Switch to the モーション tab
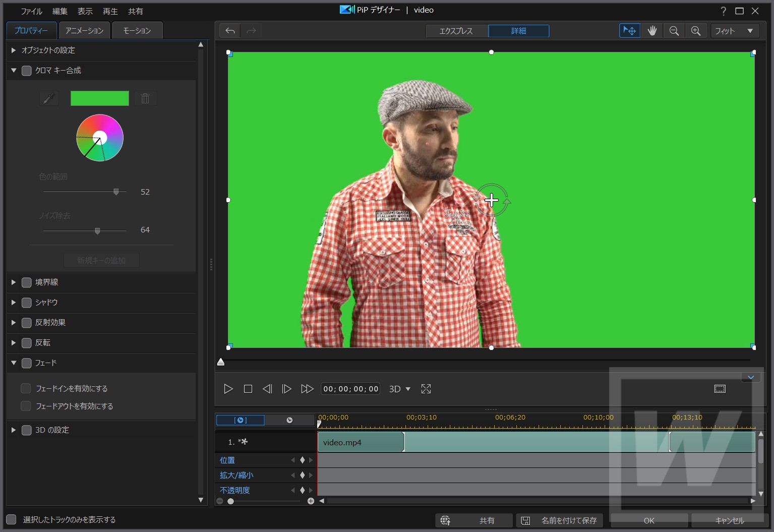 tap(137, 31)
